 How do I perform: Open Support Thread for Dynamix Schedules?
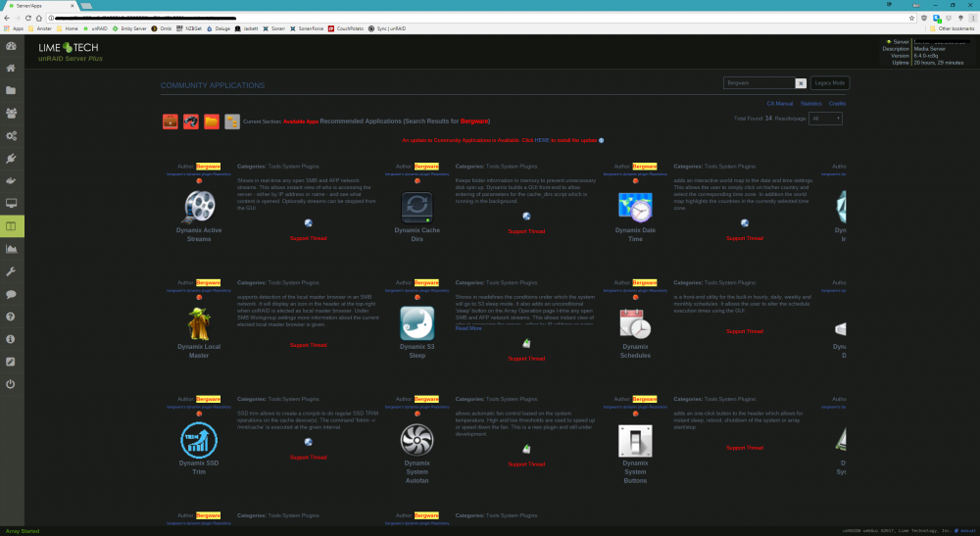[x=745, y=331]
